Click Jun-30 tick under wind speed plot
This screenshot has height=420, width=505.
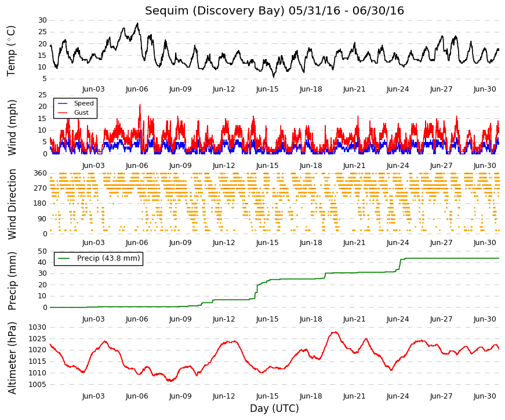coord(485,166)
